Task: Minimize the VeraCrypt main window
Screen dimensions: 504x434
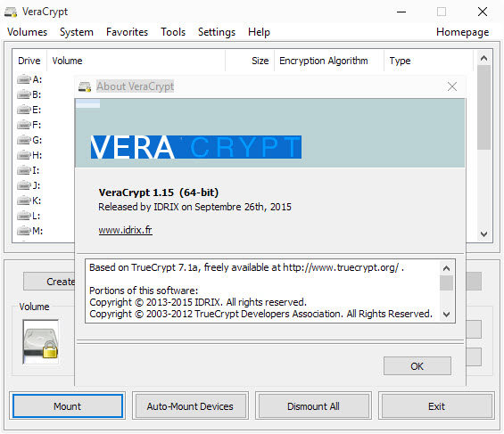Action: (x=401, y=12)
